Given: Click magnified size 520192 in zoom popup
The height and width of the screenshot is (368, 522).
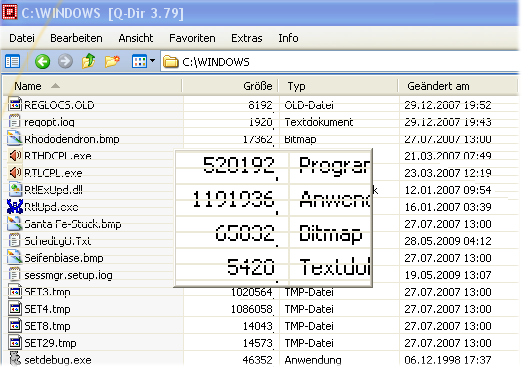Looking at the screenshot, I should click(239, 165).
